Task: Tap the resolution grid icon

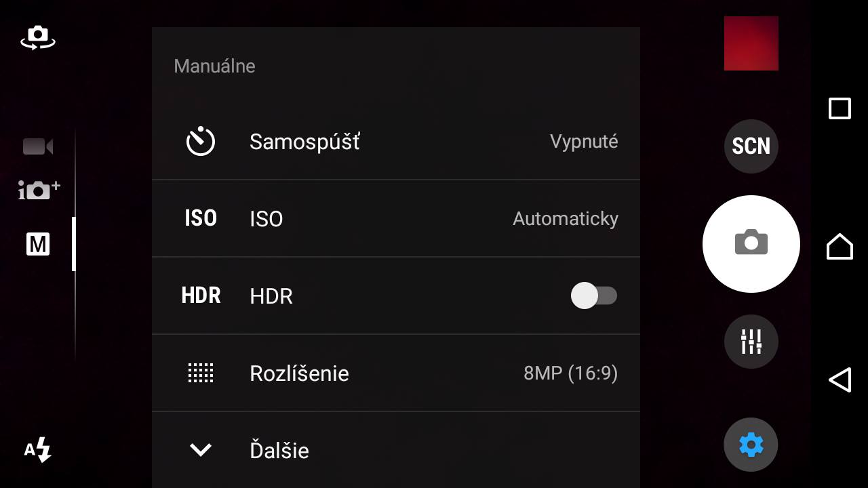Action: [201, 373]
